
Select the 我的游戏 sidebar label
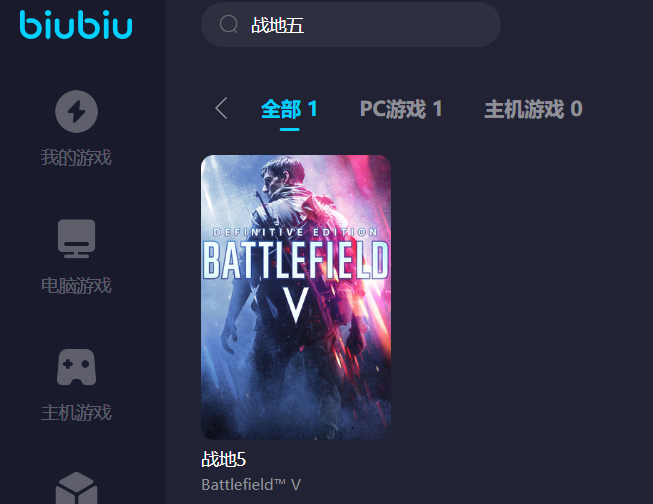[x=77, y=158]
